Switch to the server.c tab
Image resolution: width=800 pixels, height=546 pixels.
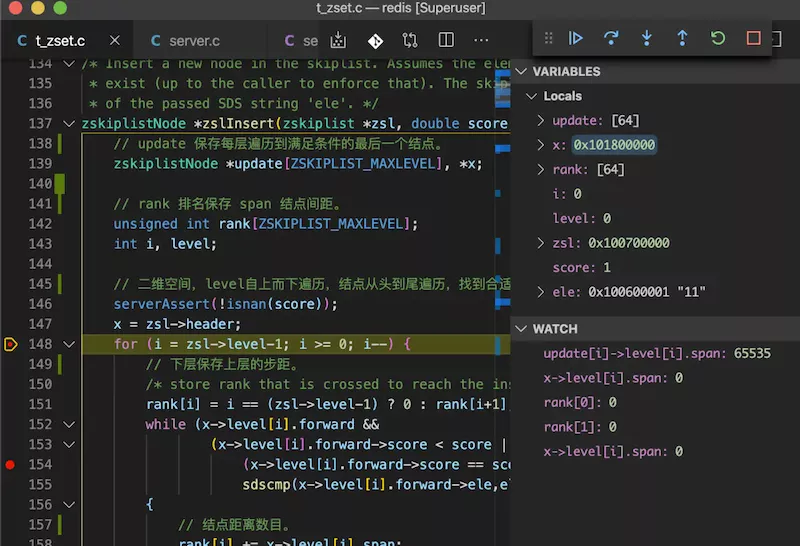[193, 41]
